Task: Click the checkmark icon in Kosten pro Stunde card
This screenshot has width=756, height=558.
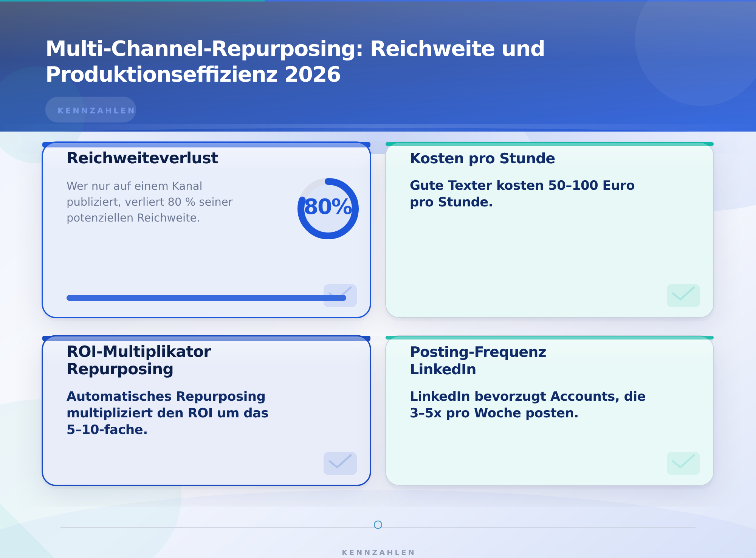Action: click(683, 295)
